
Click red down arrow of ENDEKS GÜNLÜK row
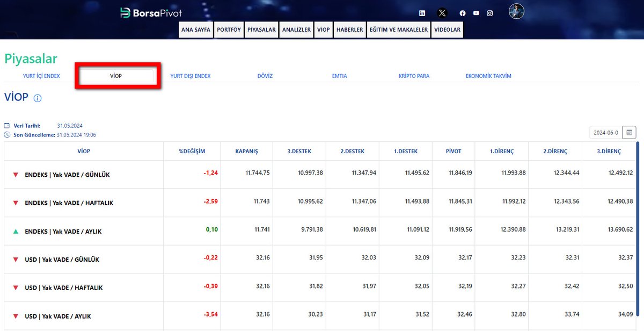[x=16, y=175]
